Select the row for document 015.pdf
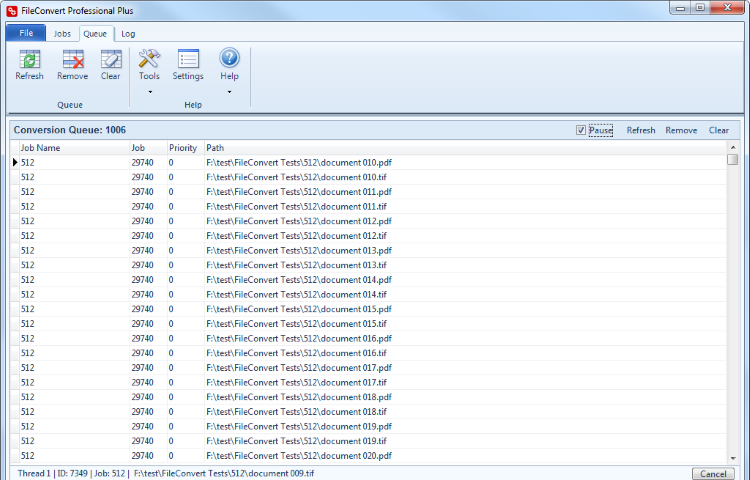Viewport: 750px width, 480px height. click(368, 309)
